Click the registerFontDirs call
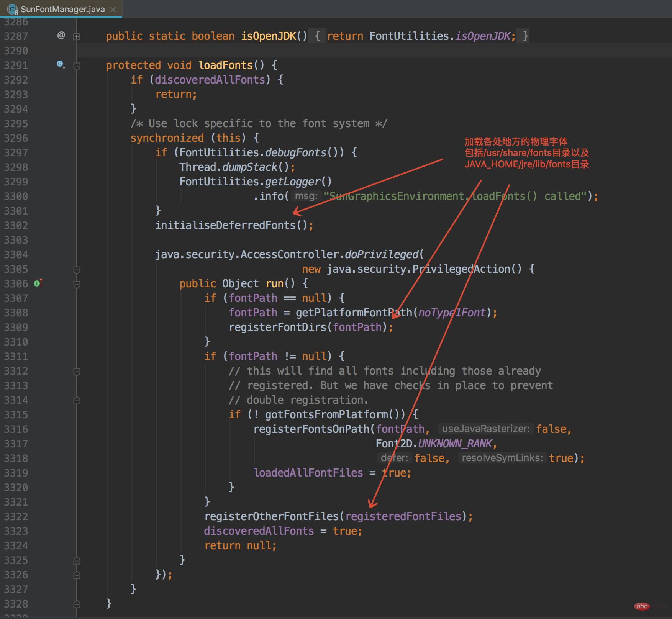The width and height of the screenshot is (672, 619). click(277, 327)
